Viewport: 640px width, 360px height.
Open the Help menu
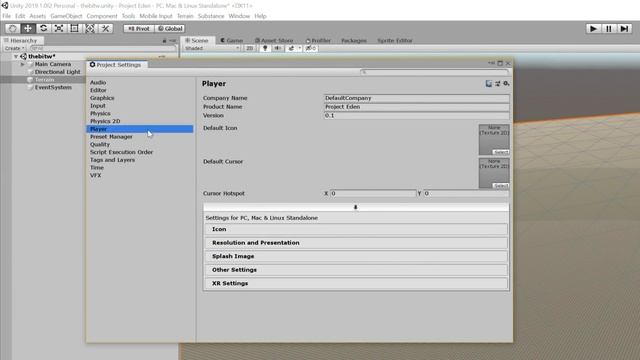pyautogui.click(x=260, y=16)
